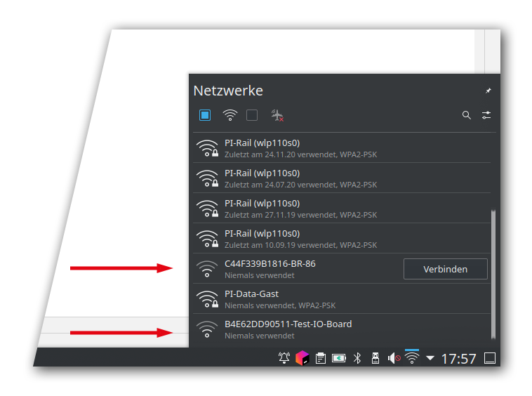Open battery status tray icon
Viewport: 532px width, 396px height.
[339, 359]
